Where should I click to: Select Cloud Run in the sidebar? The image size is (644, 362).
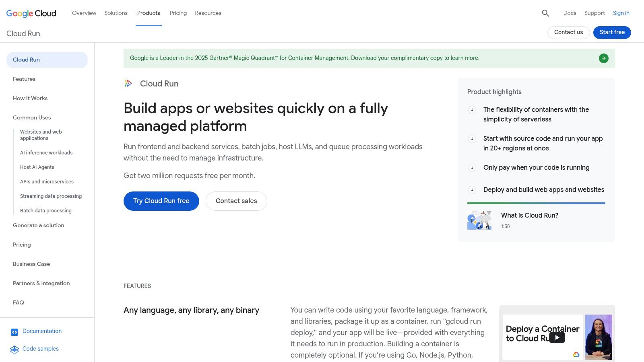pyautogui.click(x=47, y=60)
